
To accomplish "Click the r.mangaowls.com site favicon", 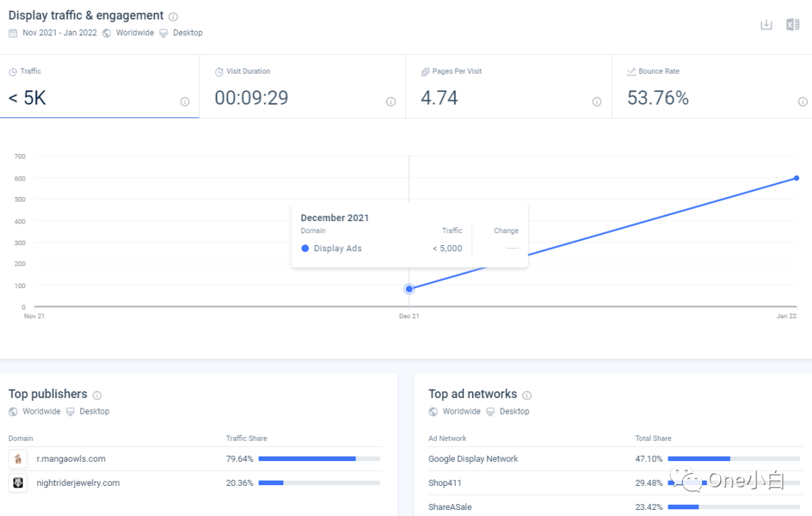I will pyautogui.click(x=17, y=458).
